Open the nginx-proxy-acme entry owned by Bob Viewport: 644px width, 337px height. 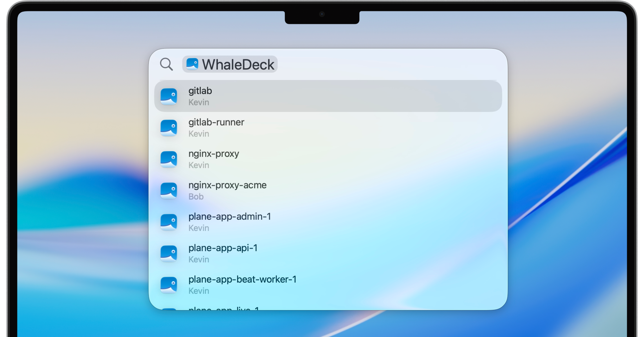[268, 191]
